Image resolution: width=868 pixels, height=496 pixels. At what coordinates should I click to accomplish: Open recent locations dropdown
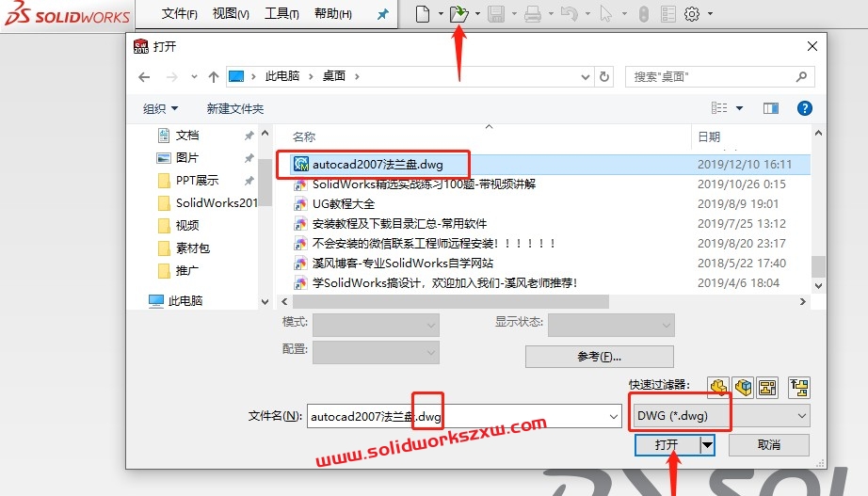click(x=194, y=76)
